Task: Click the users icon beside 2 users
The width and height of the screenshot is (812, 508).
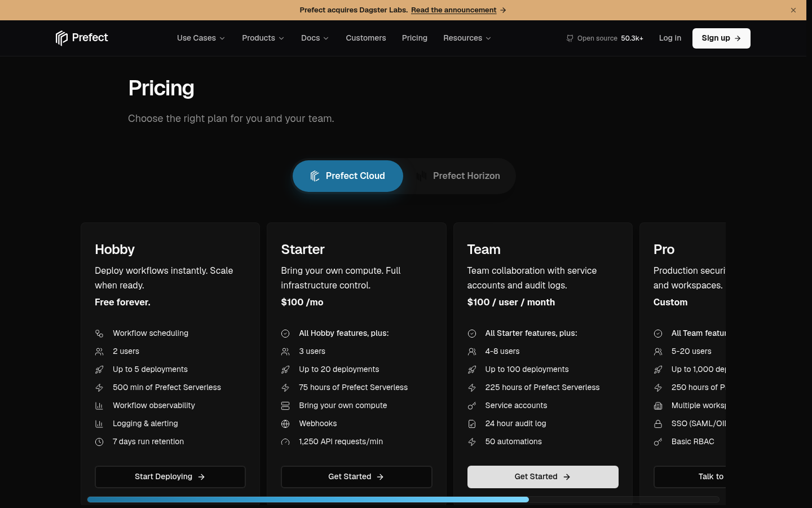Action: pyautogui.click(x=99, y=352)
